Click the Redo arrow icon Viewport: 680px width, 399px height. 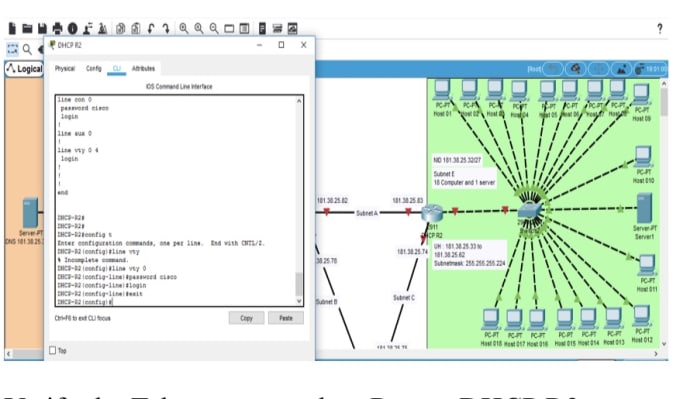click(166, 29)
